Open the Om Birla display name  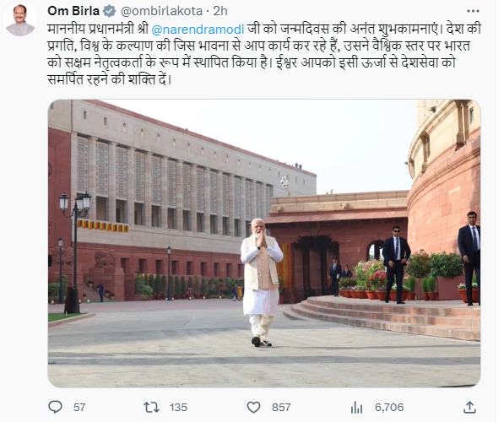[73, 11]
